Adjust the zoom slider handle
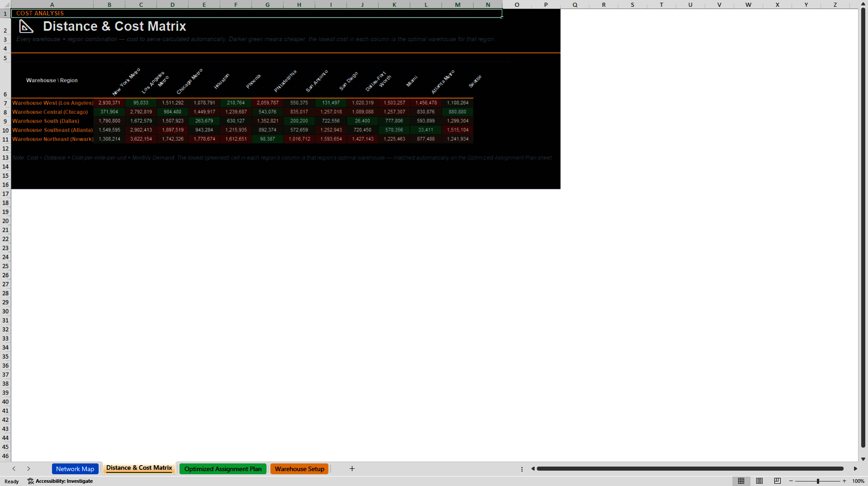Image resolution: width=868 pixels, height=486 pixels. [818, 481]
